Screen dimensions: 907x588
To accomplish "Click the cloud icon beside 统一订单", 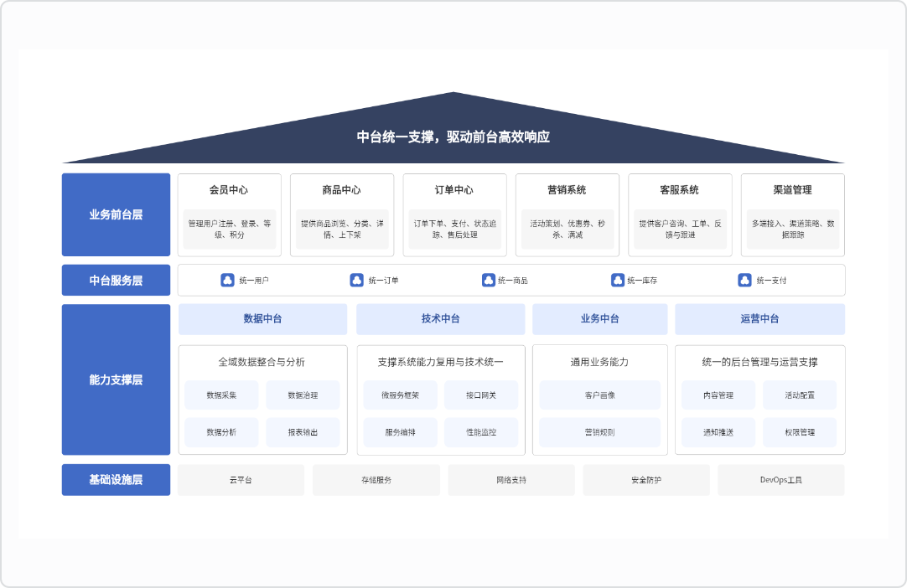I will 357,281.
